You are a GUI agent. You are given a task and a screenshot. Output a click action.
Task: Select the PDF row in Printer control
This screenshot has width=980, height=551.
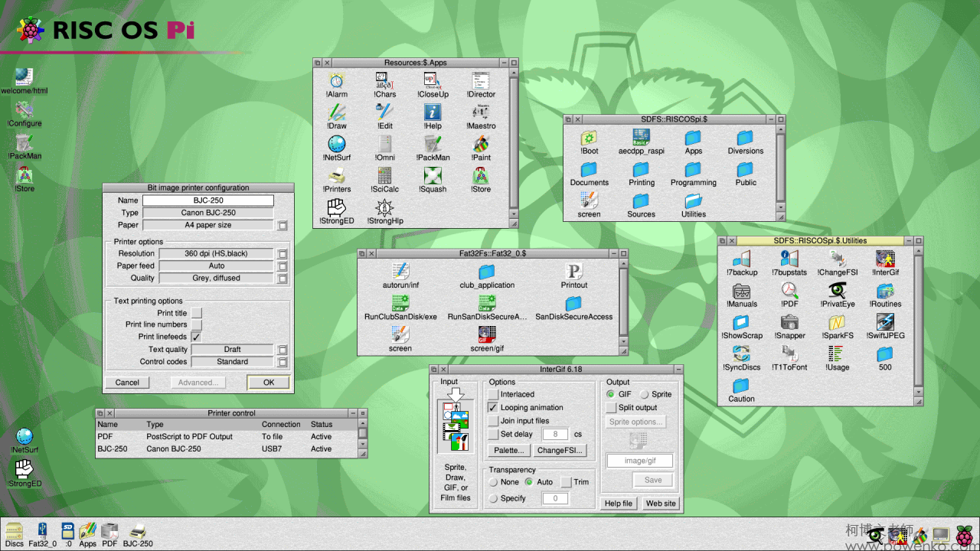click(x=226, y=436)
